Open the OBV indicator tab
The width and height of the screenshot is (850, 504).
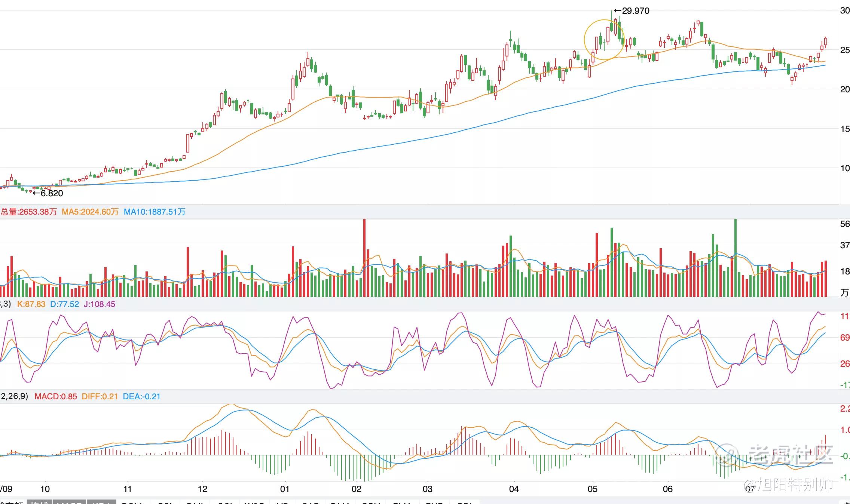(371, 502)
